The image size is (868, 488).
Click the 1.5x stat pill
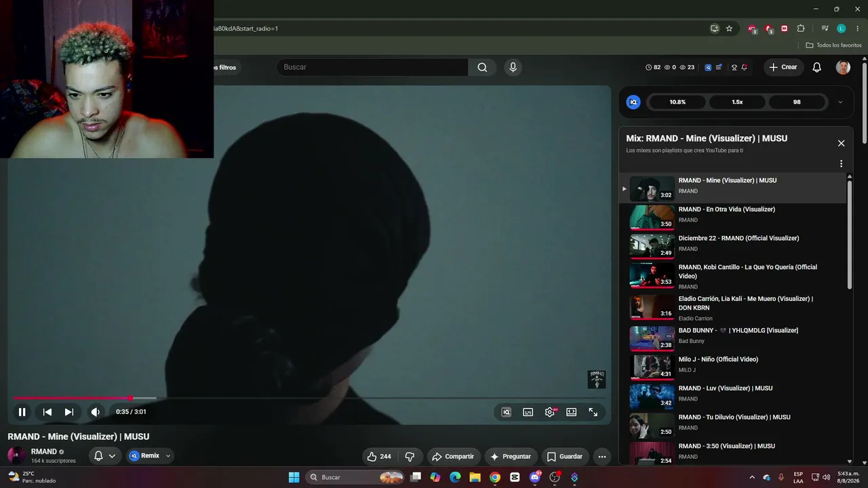[737, 102]
